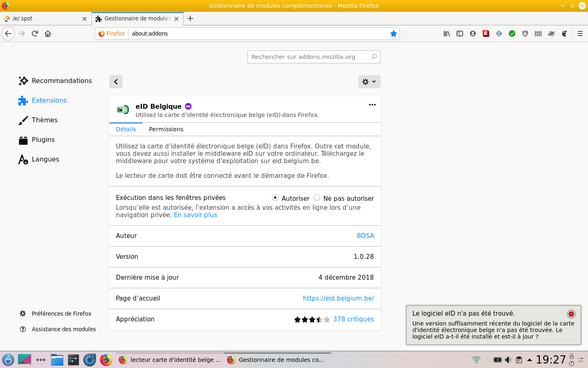The height and width of the screenshot is (368, 588).
Task: Open the Plugins section
Action: pos(36,139)
